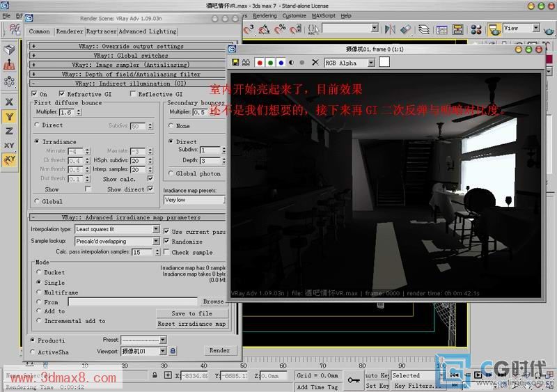Screen dimensions: 557x392
Task: Select the Direct radio under First diffuse bounce
Action: 37,125
